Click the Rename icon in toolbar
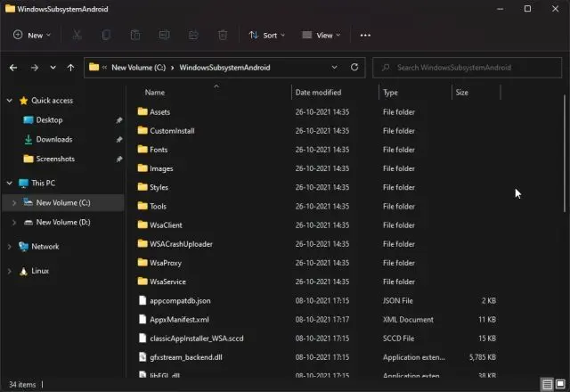 pos(164,36)
